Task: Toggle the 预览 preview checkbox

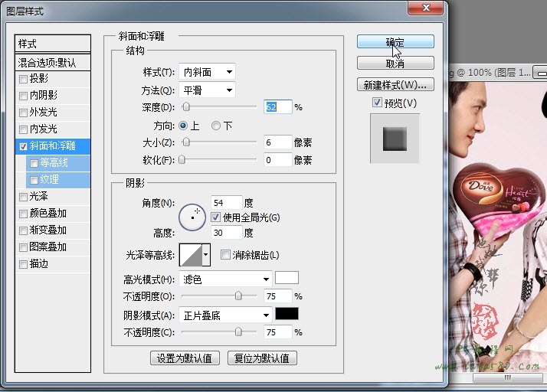Action: (x=377, y=103)
